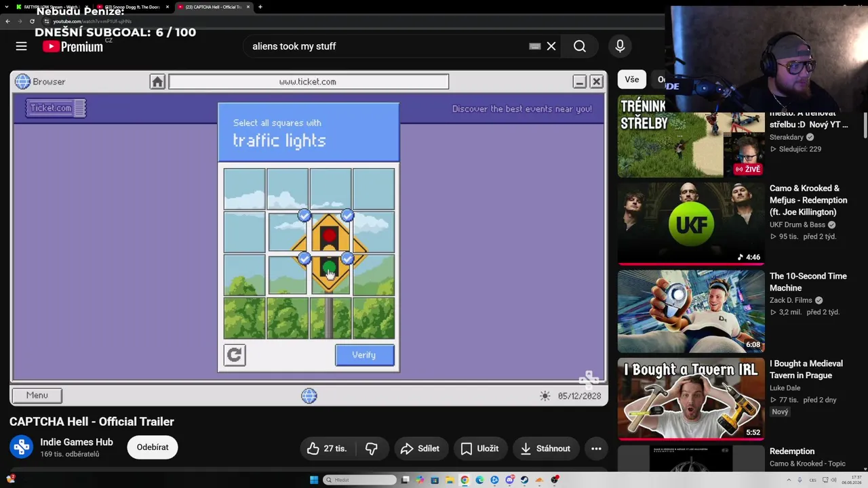Click the home icon in the in-video Browser
This screenshot has width=868, height=488.
point(157,81)
